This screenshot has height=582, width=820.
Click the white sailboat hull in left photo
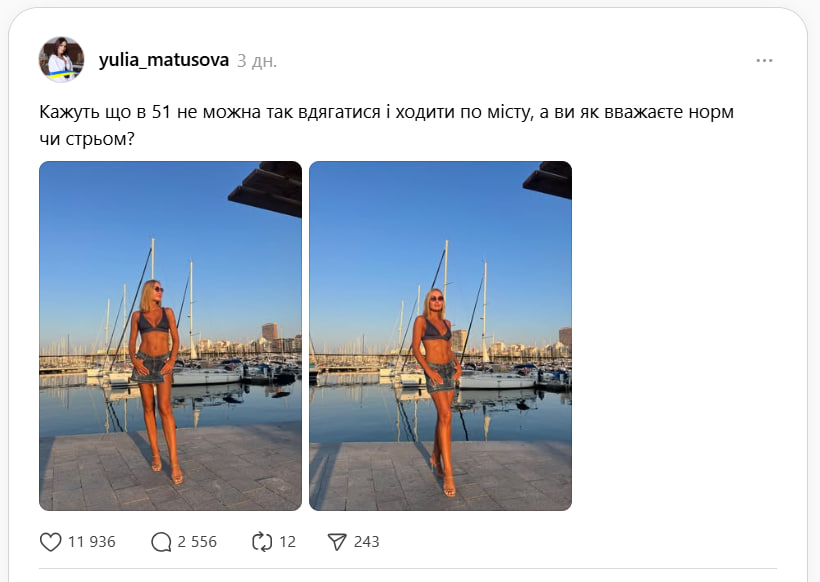click(x=207, y=376)
